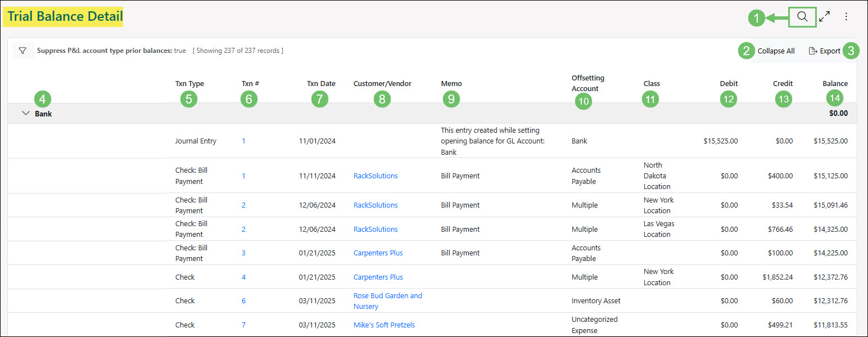This screenshot has height=337, width=868.
Task: Click the $15,525.00 debit amount
Action: pyautogui.click(x=721, y=141)
